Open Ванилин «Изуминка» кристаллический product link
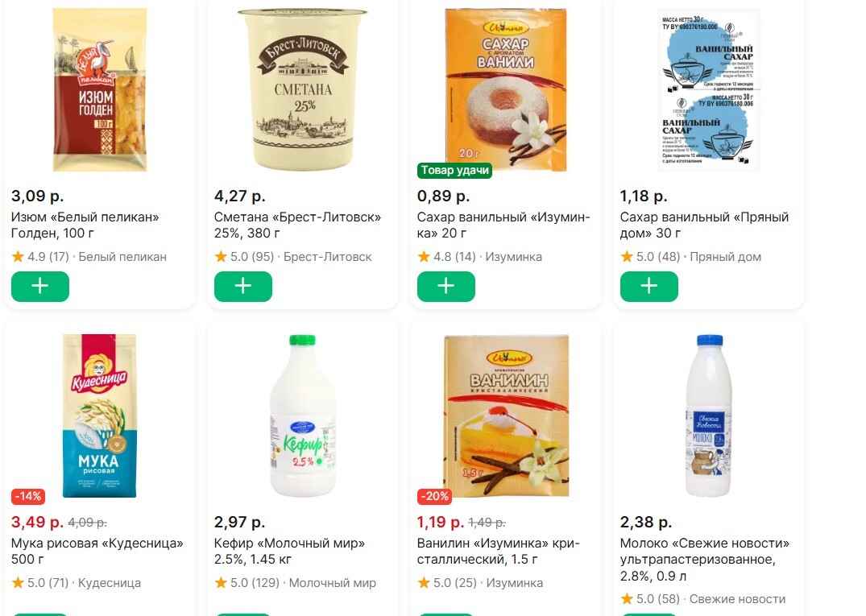Image resolution: width=866 pixels, height=616 pixels. 498,551
